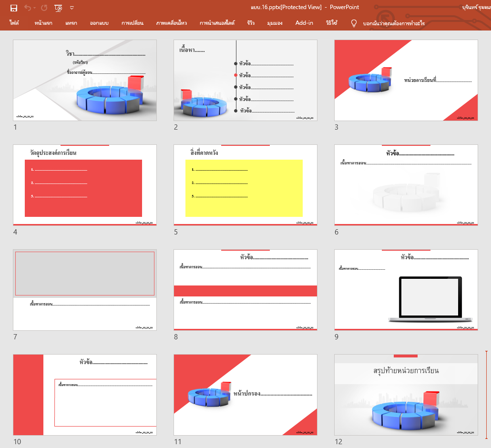Open the ออกแบบ (Design) ribbon tab

pos(99,23)
